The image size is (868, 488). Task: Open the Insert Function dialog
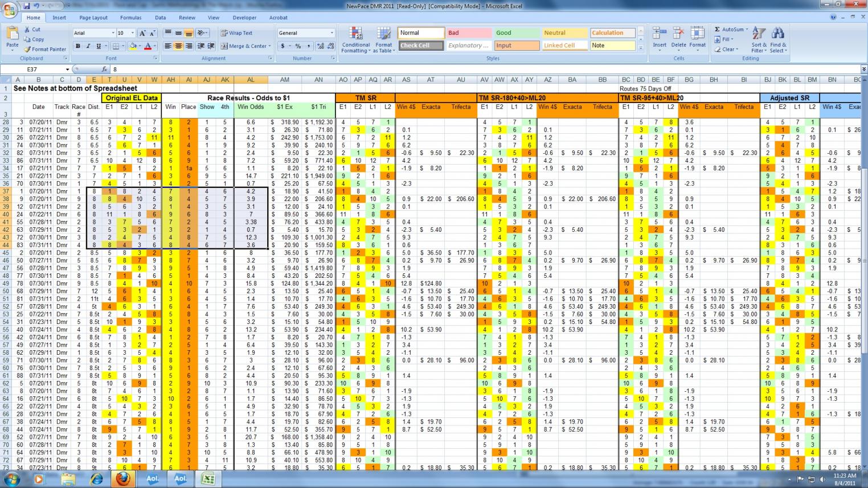click(x=104, y=69)
